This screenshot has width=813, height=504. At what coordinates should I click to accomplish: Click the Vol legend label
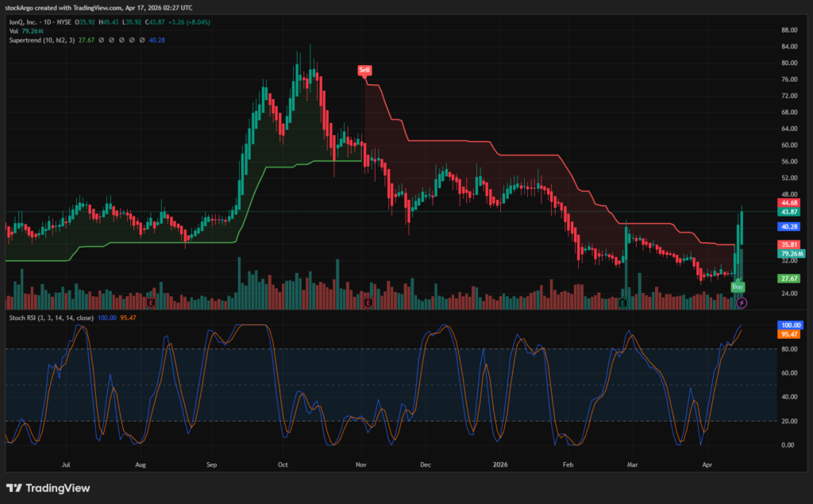pyautogui.click(x=13, y=30)
